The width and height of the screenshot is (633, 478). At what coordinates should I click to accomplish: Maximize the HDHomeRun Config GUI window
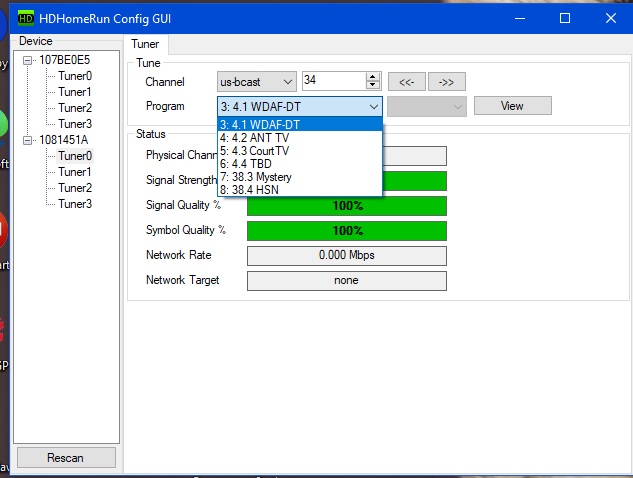565,18
